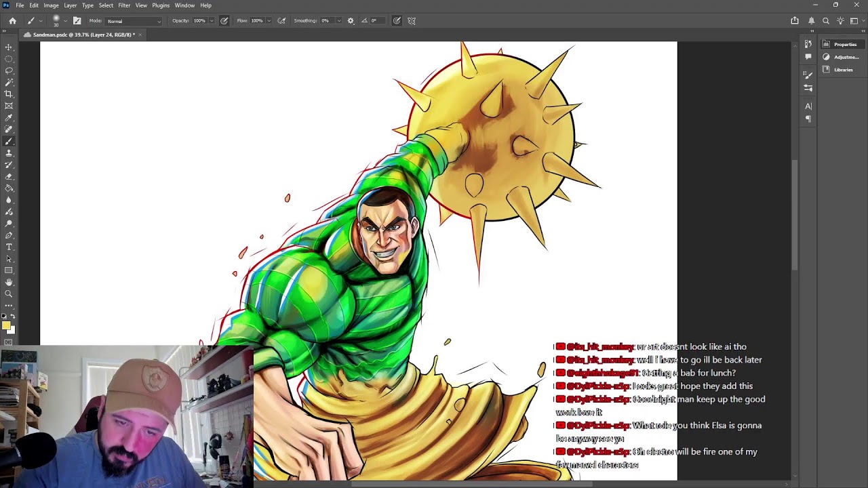This screenshot has width=868, height=488.
Task: Go to the Home screen
Action: pos(12,21)
